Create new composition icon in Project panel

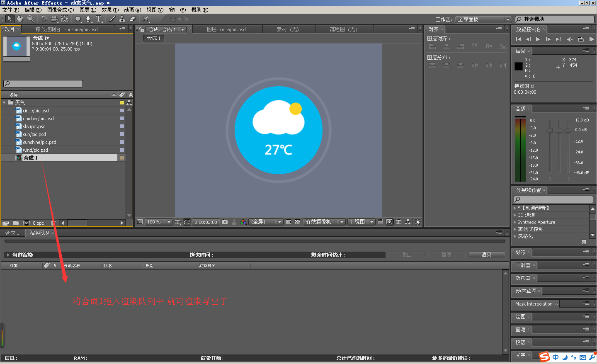click(27, 223)
